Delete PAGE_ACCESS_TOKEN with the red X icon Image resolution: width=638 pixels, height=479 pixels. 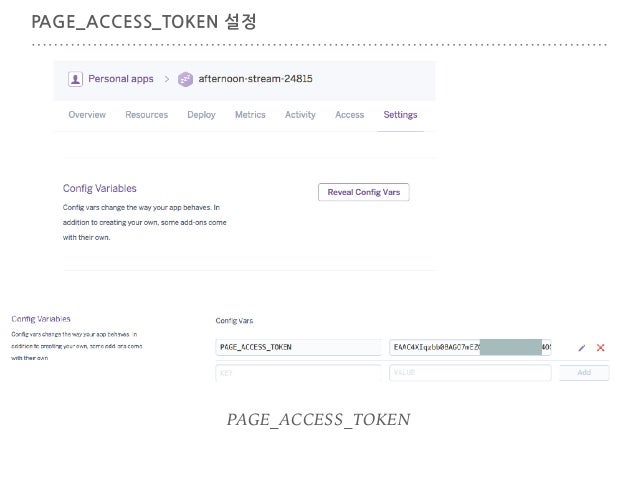tap(600, 348)
